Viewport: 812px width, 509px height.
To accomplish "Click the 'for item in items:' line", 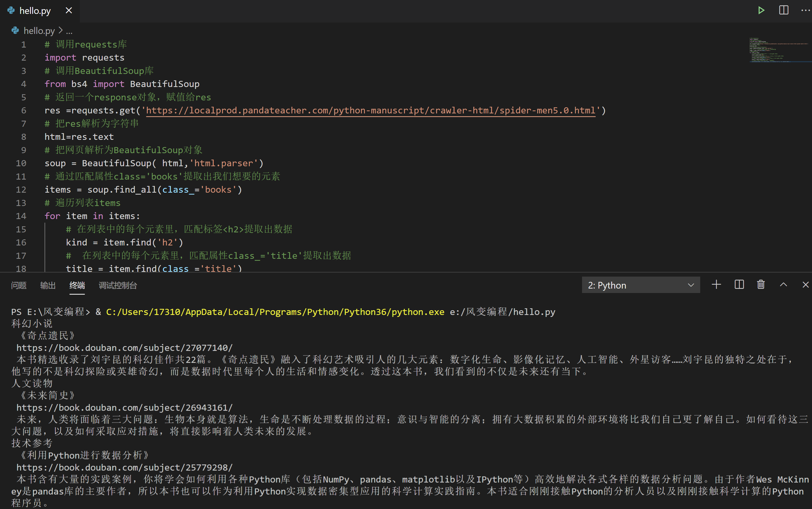I will click(92, 216).
